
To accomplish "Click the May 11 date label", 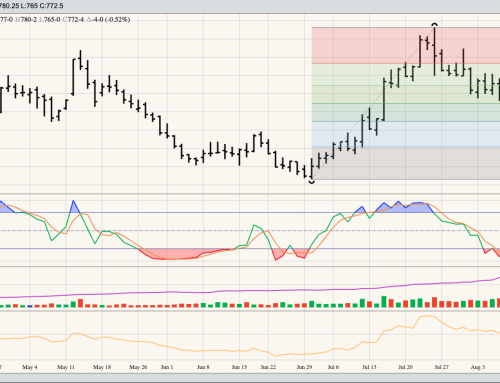I will (66, 367).
